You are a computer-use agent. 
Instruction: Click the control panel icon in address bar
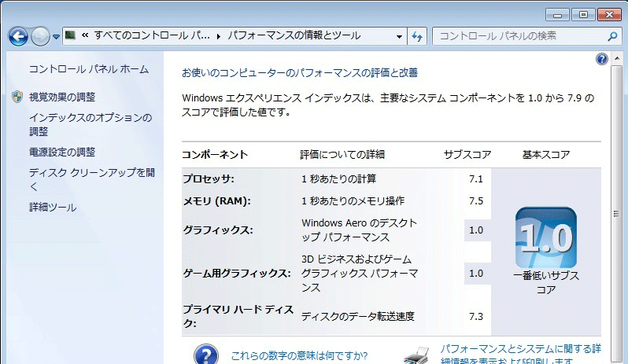[x=71, y=35]
